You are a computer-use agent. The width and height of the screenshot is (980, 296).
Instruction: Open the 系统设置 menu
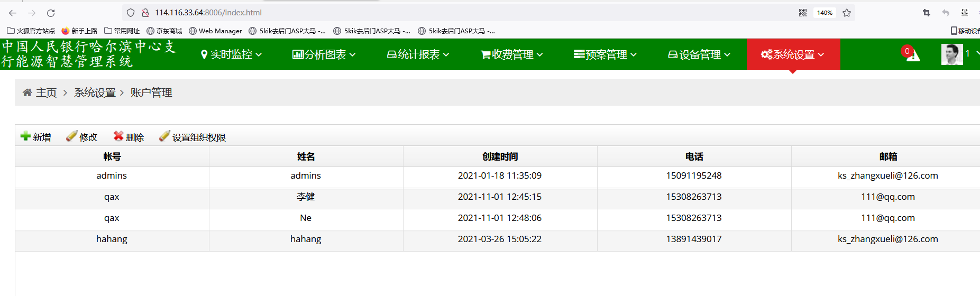793,54
